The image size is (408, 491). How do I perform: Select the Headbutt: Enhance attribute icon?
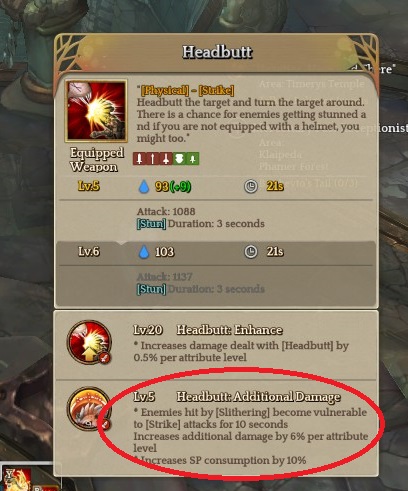point(89,342)
